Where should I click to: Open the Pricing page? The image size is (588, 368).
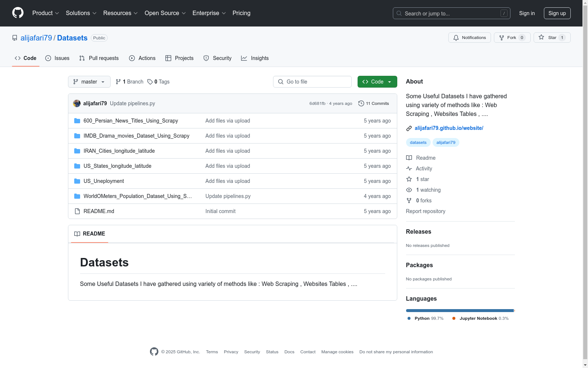pos(241,13)
